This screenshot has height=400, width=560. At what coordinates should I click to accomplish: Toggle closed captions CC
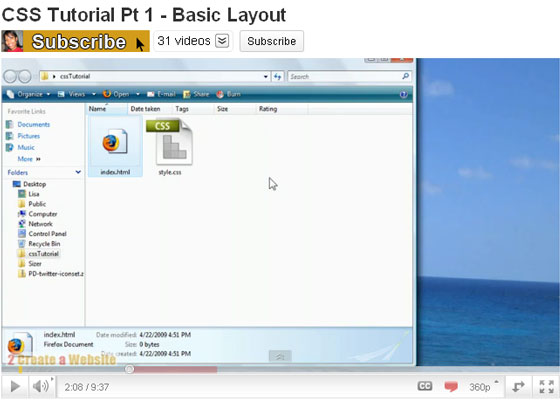(425, 386)
